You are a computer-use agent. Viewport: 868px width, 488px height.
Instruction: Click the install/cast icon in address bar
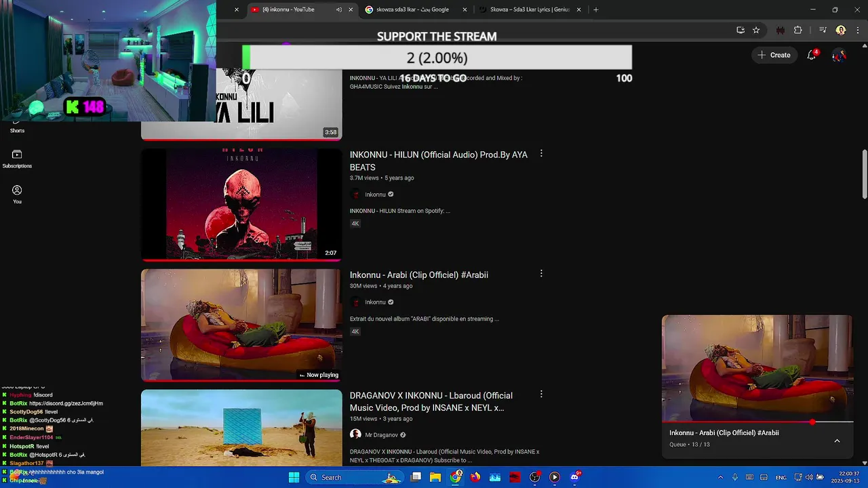click(x=741, y=30)
